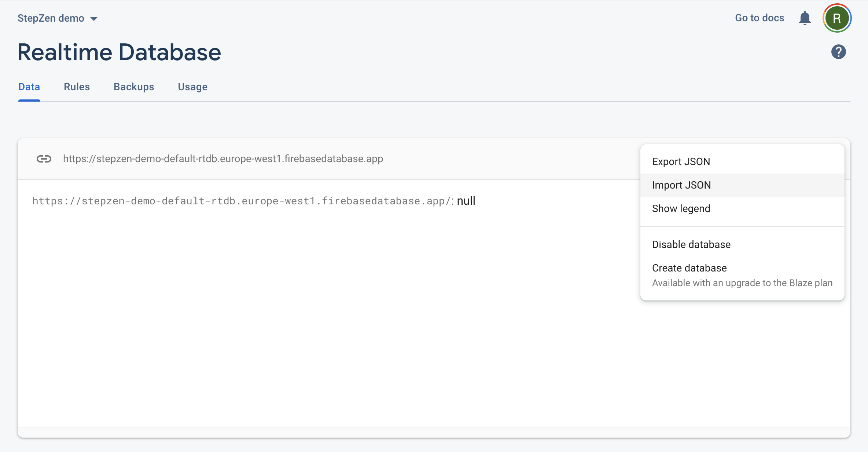868x452 pixels.
Task: Click the notification bell icon
Action: coord(805,18)
